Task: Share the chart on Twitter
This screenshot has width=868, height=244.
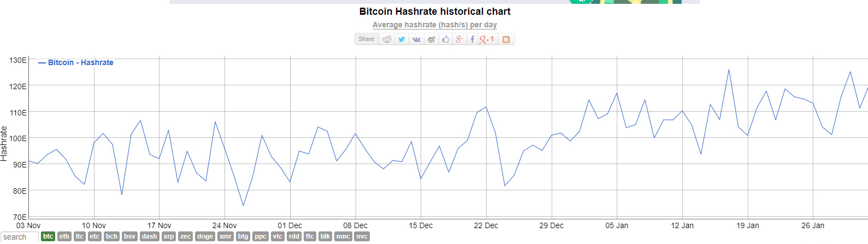Action: pos(401,39)
